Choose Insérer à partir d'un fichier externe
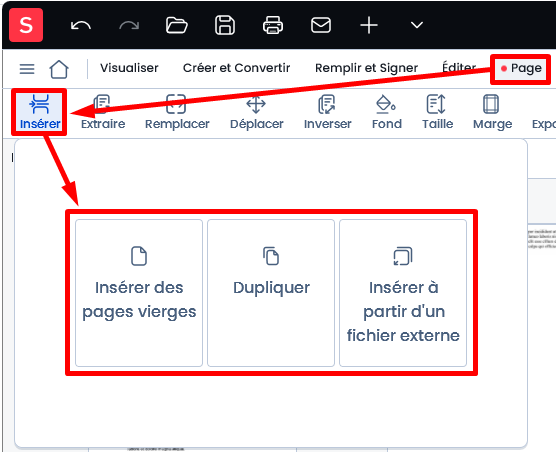Viewport: 556px width, 452px height. [403, 293]
